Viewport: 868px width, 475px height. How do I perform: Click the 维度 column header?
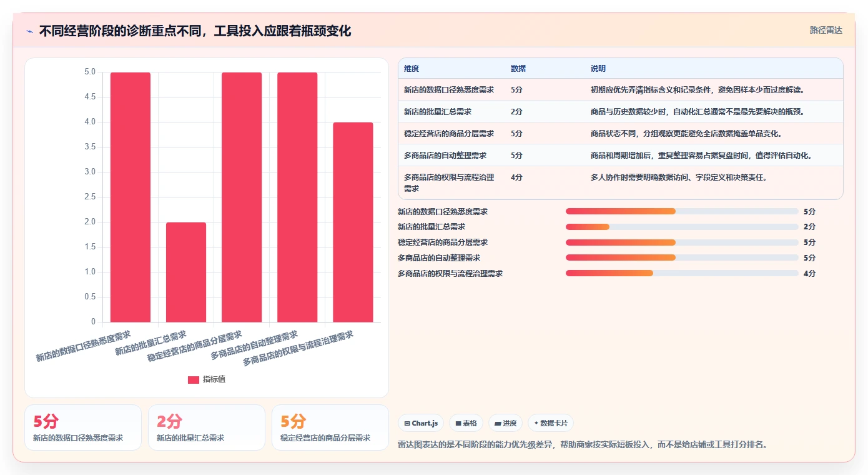[412, 69]
